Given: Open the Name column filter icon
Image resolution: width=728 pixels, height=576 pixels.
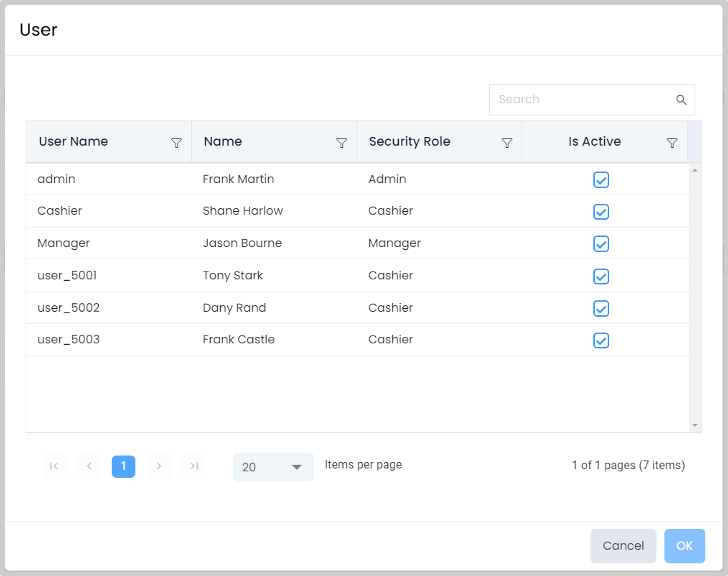Looking at the screenshot, I should (341, 143).
